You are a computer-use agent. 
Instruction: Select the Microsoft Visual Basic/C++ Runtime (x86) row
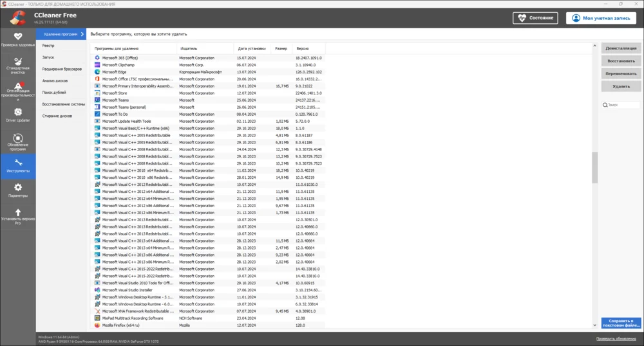tap(208, 129)
